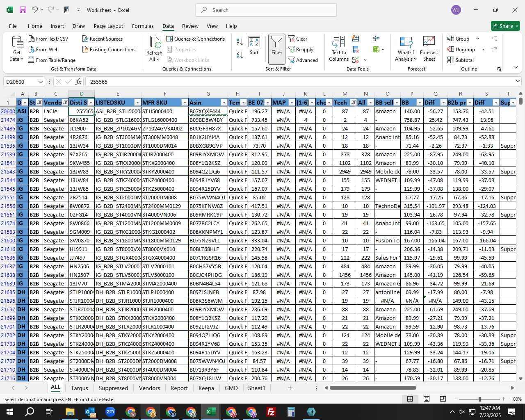Customize Quick Access Toolbar dropdown

click(78, 10)
